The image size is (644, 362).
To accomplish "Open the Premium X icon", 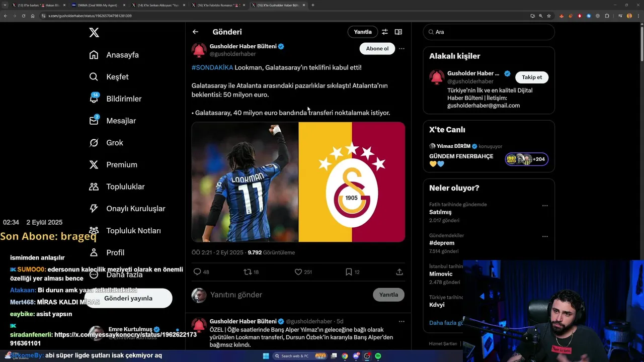I will point(94,164).
